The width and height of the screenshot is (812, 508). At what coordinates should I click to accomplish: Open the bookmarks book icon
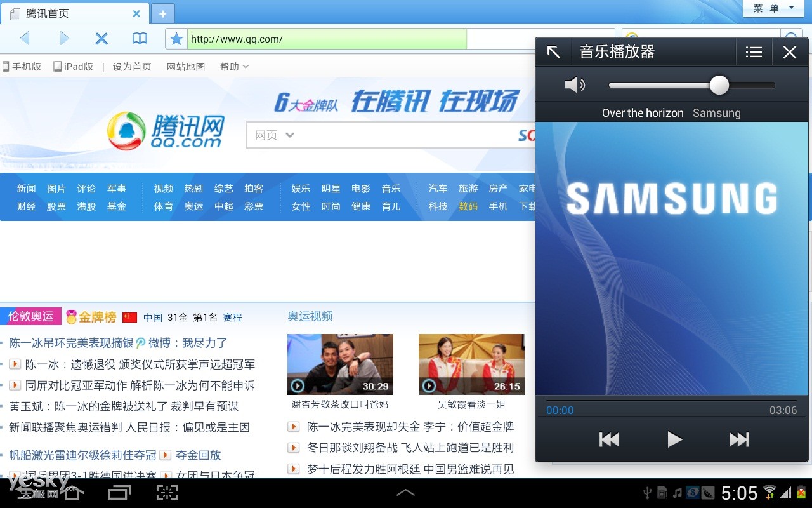140,39
